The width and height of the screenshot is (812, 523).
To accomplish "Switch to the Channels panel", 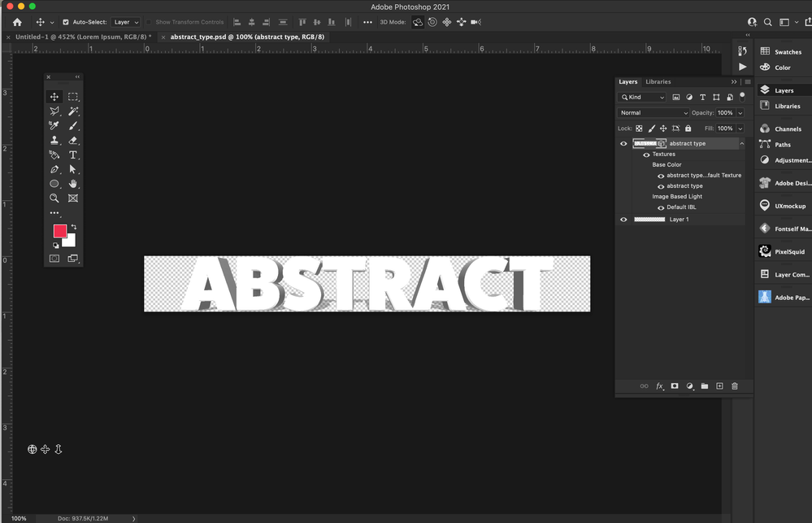I will (783, 129).
